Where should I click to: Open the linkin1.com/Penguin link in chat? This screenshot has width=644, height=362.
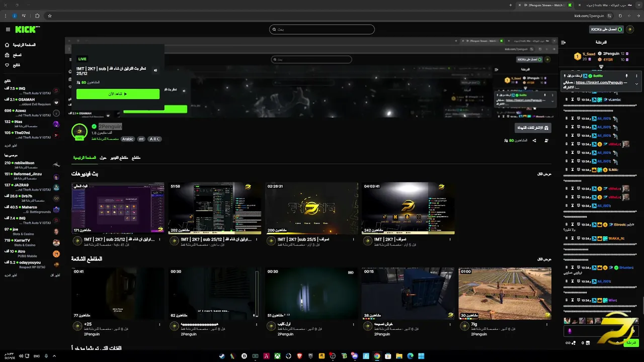599,82
